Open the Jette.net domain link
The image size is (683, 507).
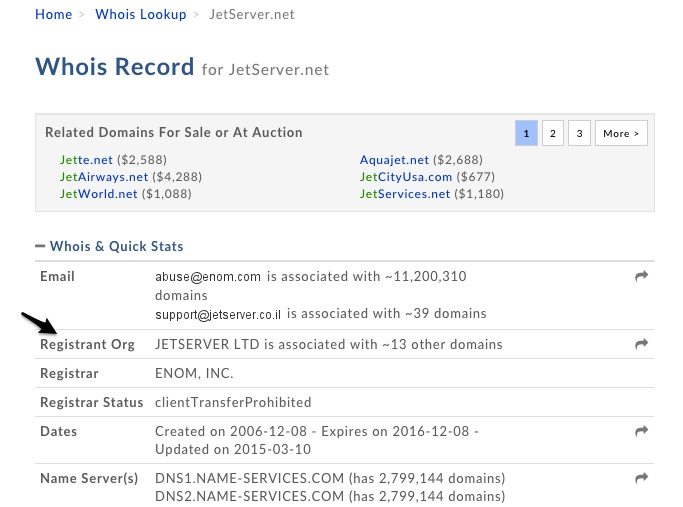point(86,160)
